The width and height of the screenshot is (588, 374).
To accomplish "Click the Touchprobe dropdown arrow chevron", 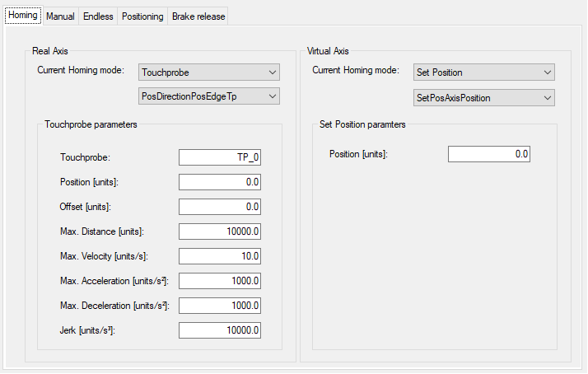I will click(273, 72).
